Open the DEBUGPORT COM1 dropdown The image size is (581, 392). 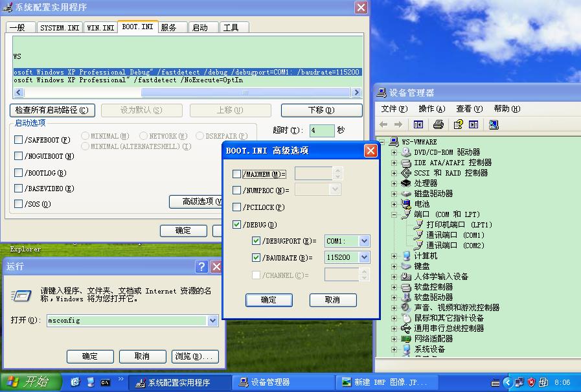coord(364,241)
